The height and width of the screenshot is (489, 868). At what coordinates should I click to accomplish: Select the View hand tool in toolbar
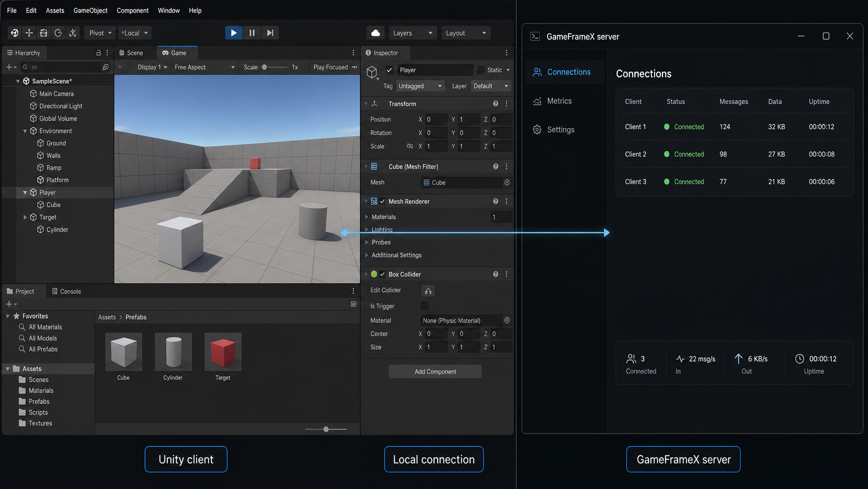click(x=15, y=33)
